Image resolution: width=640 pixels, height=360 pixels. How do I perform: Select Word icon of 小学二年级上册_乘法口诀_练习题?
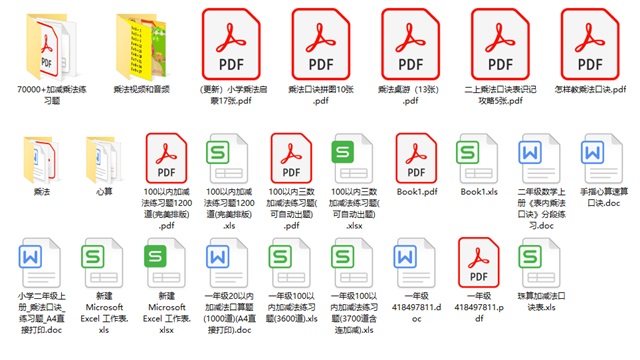point(41,262)
